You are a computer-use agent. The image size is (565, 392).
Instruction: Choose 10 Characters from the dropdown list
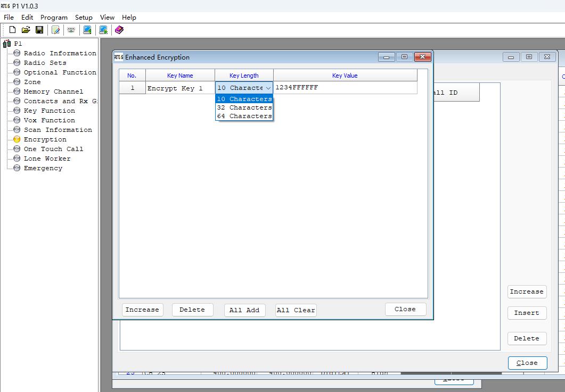pos(244,99)
